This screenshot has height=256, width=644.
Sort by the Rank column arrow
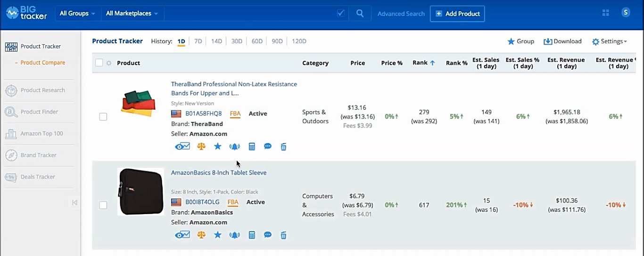pos(432,63)
